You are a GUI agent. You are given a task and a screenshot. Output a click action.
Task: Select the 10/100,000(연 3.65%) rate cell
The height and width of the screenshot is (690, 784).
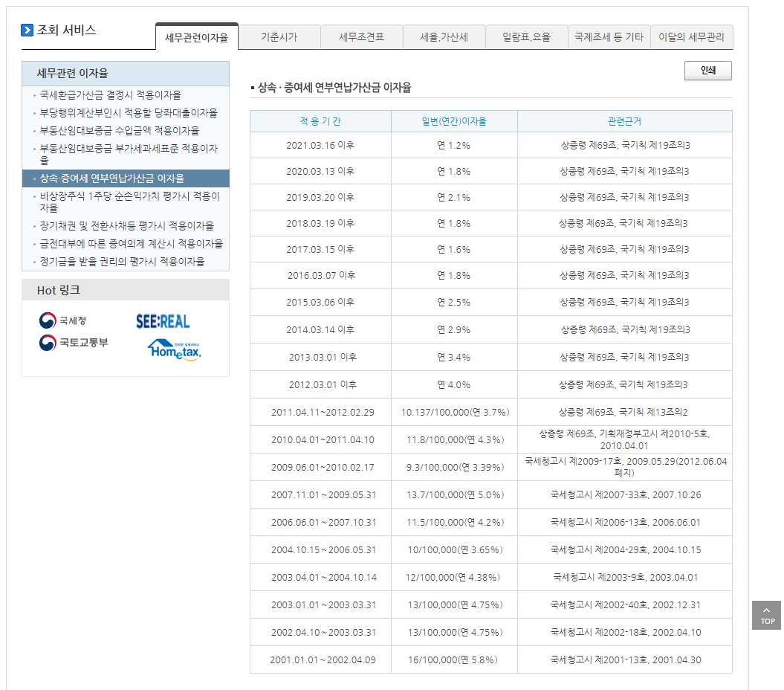coord(454,550)
